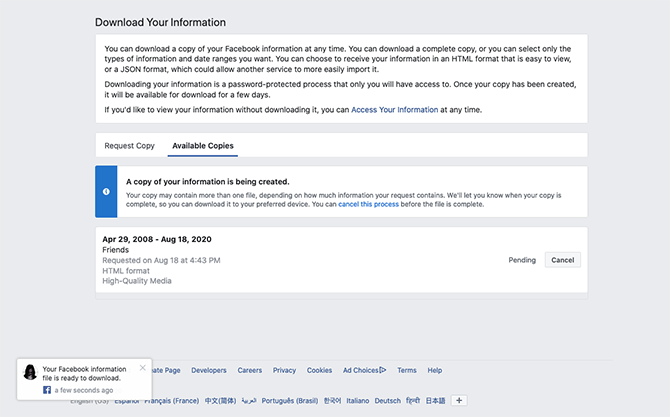Image resolution: width=670 pixels, height=417 pixels.
Task: Click the Facebook logo icon in the notification
Action: point(47,390)
